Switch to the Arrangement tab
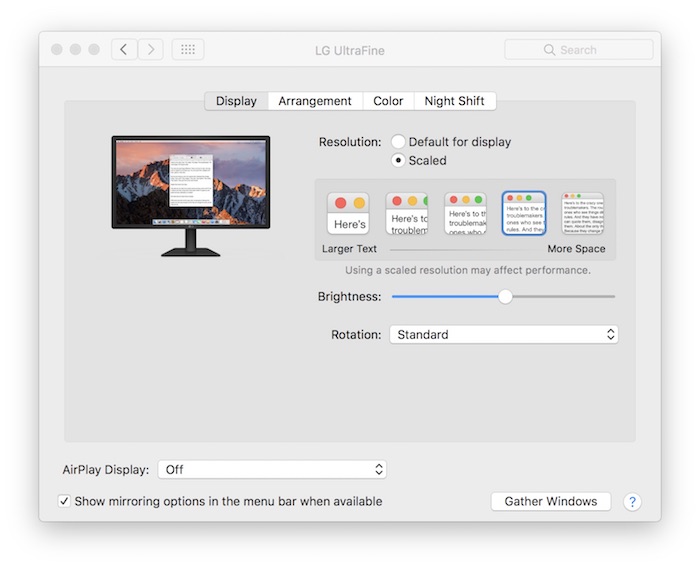 click(x=315, y=101)
